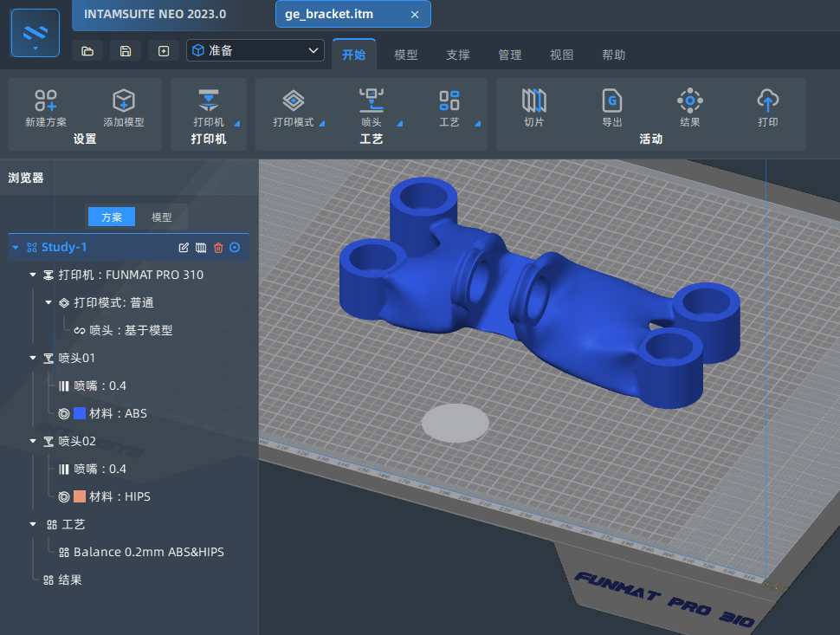The image size is (840, 635).
Task: Click the circular target toggle on Study-1
Action: coord(235,248)
